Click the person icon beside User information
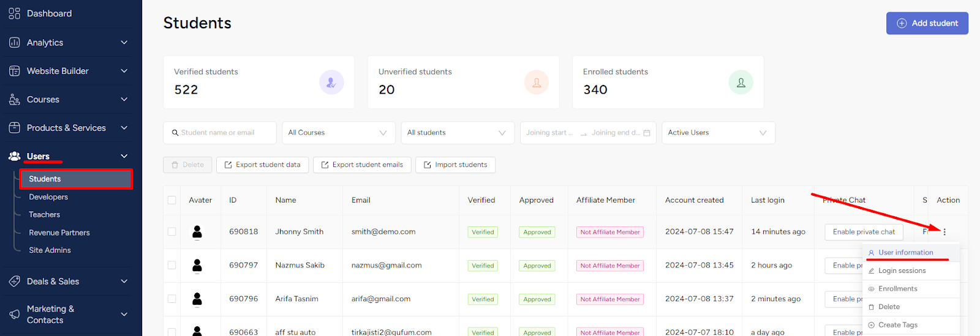Viewport: 980px width, 336px height. click(x=872, y=253)
